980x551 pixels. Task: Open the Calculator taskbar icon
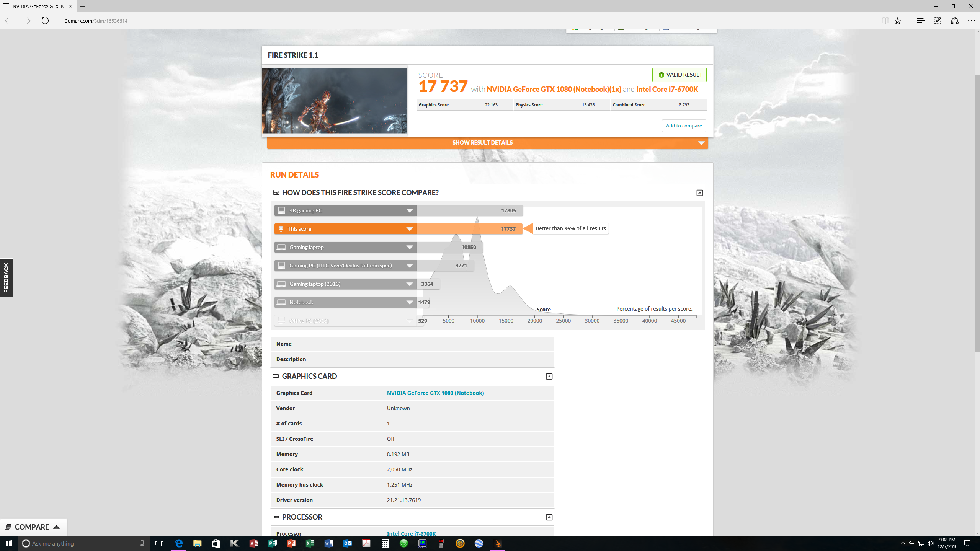(385, 543)
